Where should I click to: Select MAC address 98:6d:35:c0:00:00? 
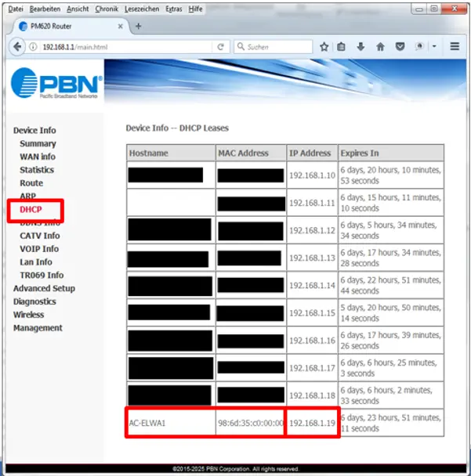pos(250,423)
